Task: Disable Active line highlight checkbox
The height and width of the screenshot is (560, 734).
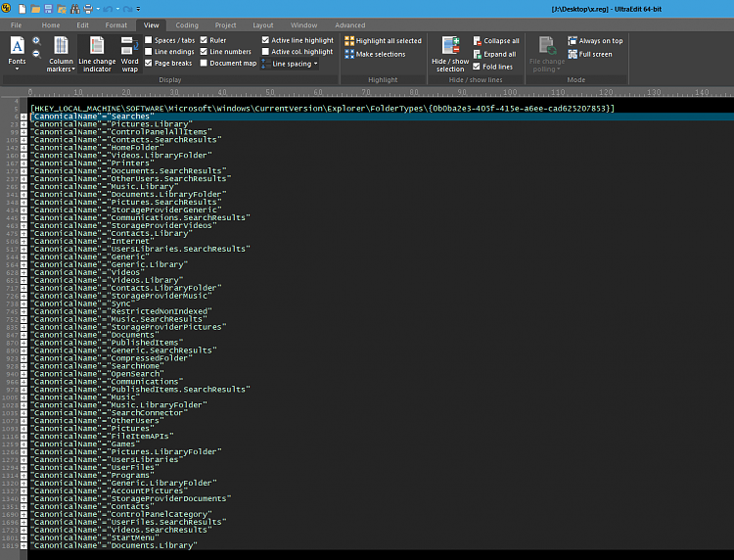Action: [265, 40]
